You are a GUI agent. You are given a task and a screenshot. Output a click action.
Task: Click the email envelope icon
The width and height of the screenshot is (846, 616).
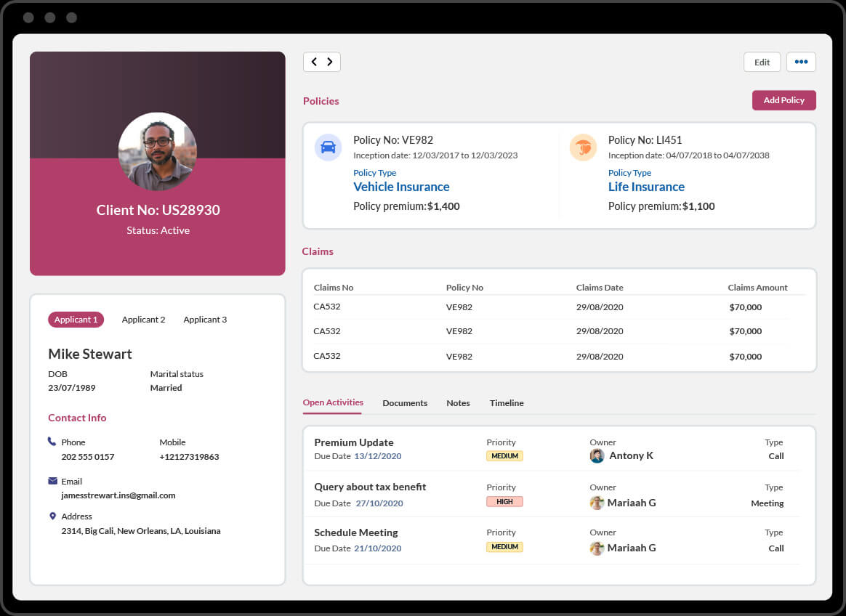pyautogui.click(x=52, y=481)
